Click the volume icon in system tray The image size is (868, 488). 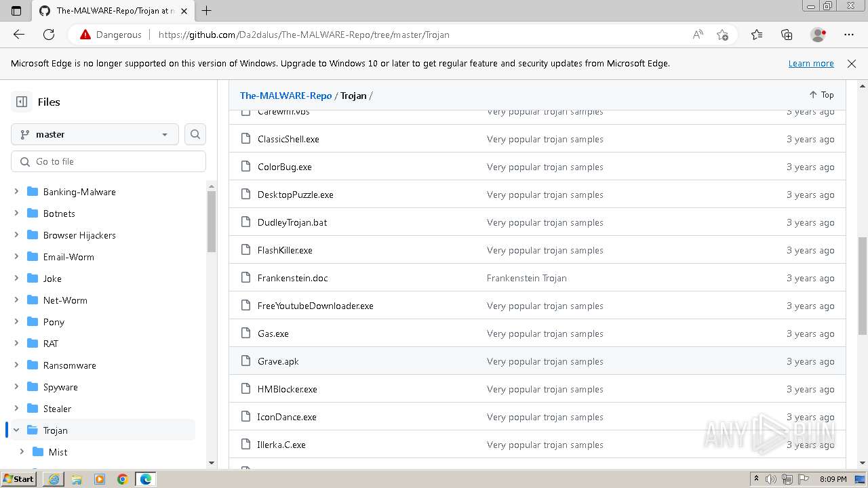click(x=771, y=479)
